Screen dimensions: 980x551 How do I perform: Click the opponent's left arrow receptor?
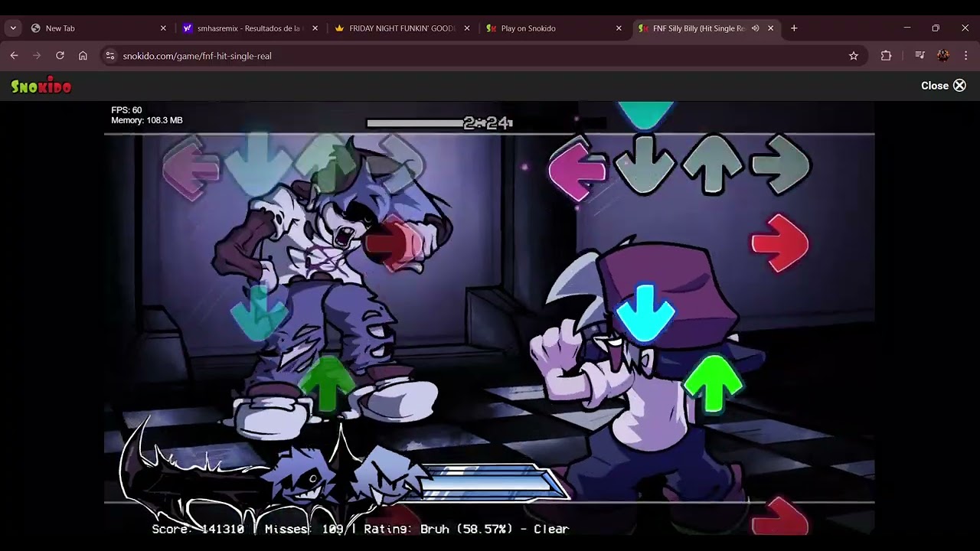tap(191, 168)
